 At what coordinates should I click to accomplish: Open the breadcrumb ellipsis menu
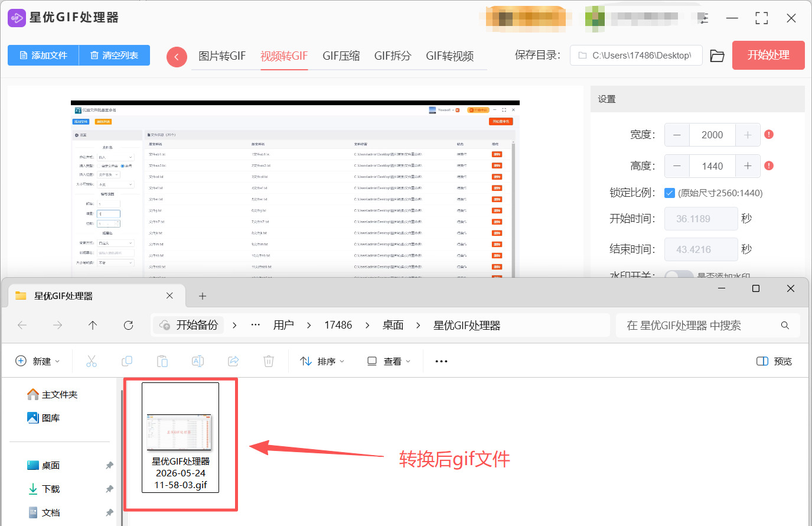tap(256, 325)
